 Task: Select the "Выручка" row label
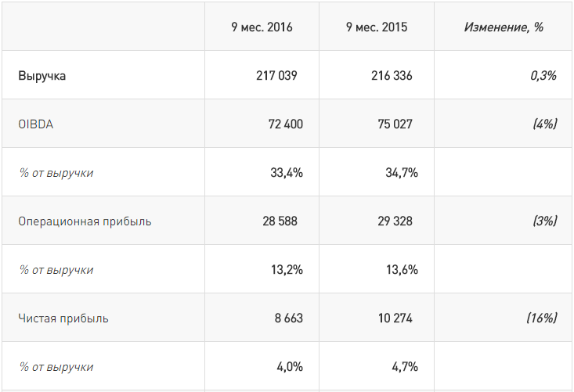(x=42, y=76)
